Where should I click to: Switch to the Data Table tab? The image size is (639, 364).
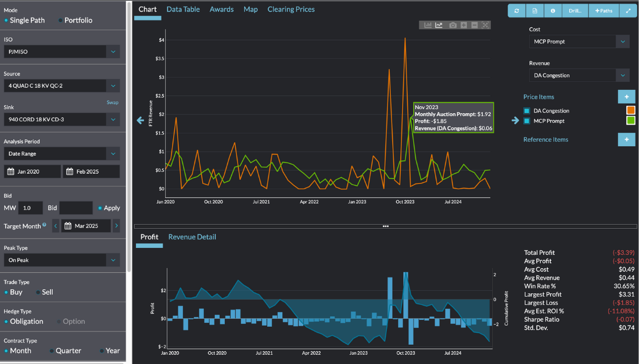point(183,9)
